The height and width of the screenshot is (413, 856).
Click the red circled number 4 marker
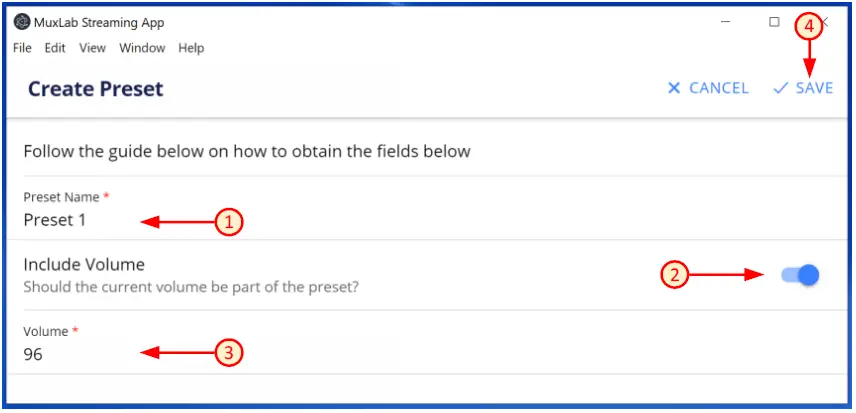tap(808, 26)
